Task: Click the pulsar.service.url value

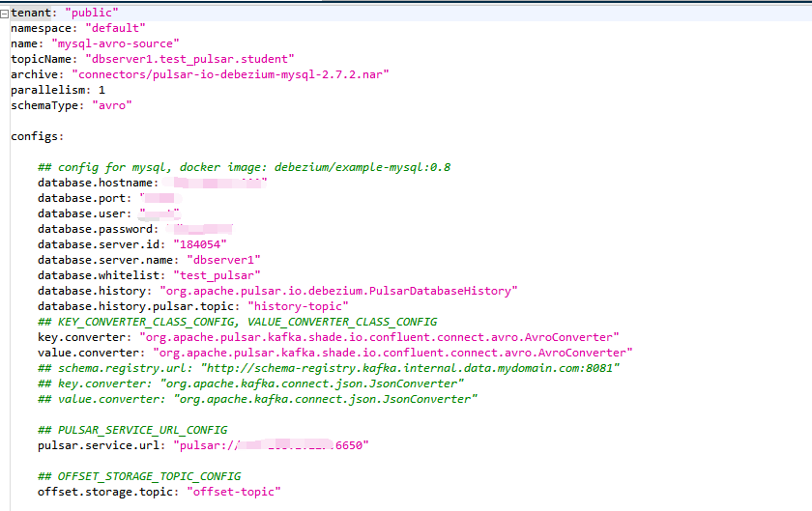Action: pos(271,445)
